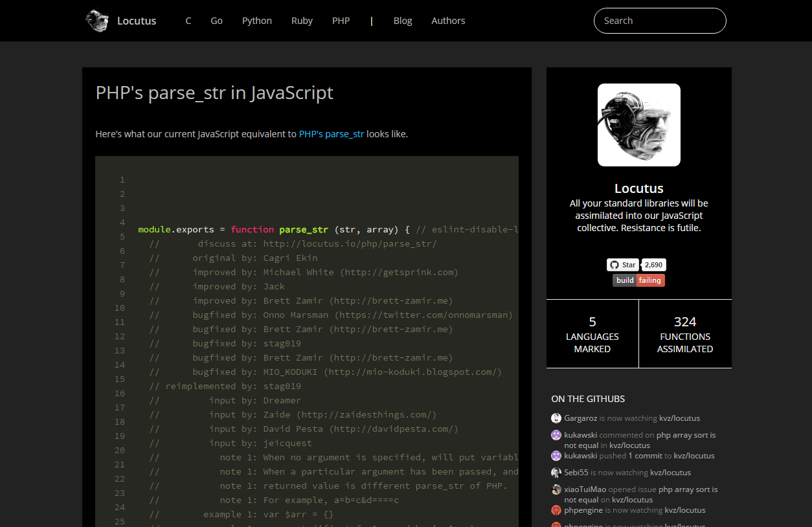Click the GitHub Star button
The width and height of the screenshot is (812, 527).
pos(622,265)
